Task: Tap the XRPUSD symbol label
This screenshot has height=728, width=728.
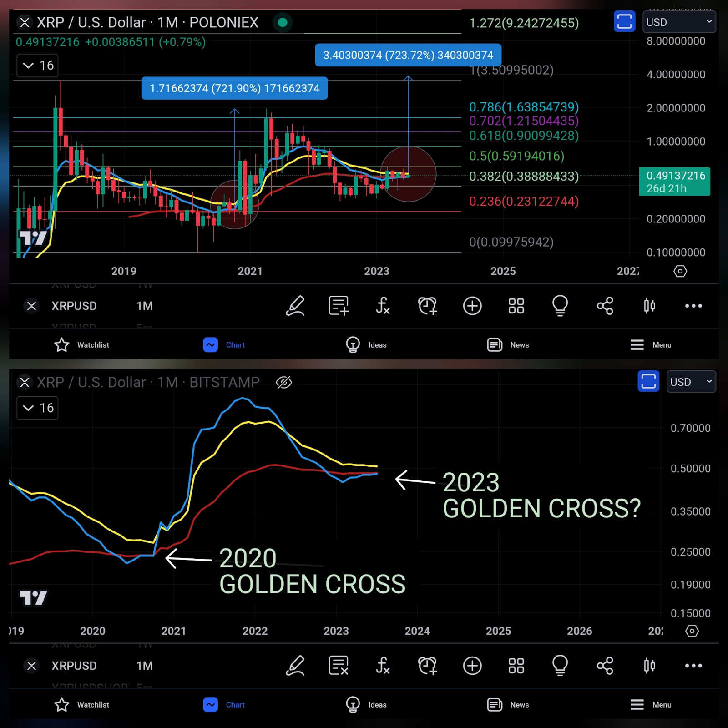Action: [74, 306]
